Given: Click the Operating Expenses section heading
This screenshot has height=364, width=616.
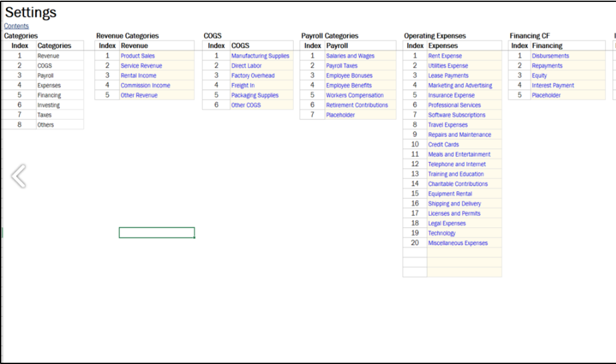Looking at the screenshot, I should (x=435, y=36).
